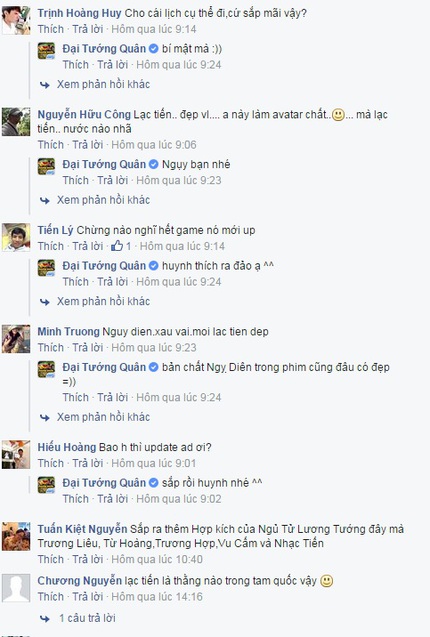430x637 pixels.
Task: Show more replies under the Ngụy Diên reply
Action: [103, 417]
